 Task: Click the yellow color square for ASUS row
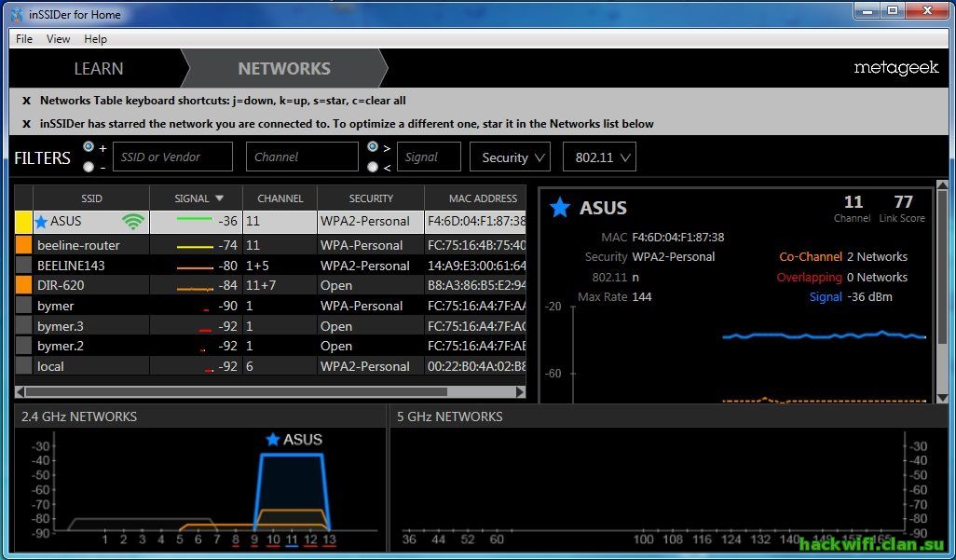(24, 222)
